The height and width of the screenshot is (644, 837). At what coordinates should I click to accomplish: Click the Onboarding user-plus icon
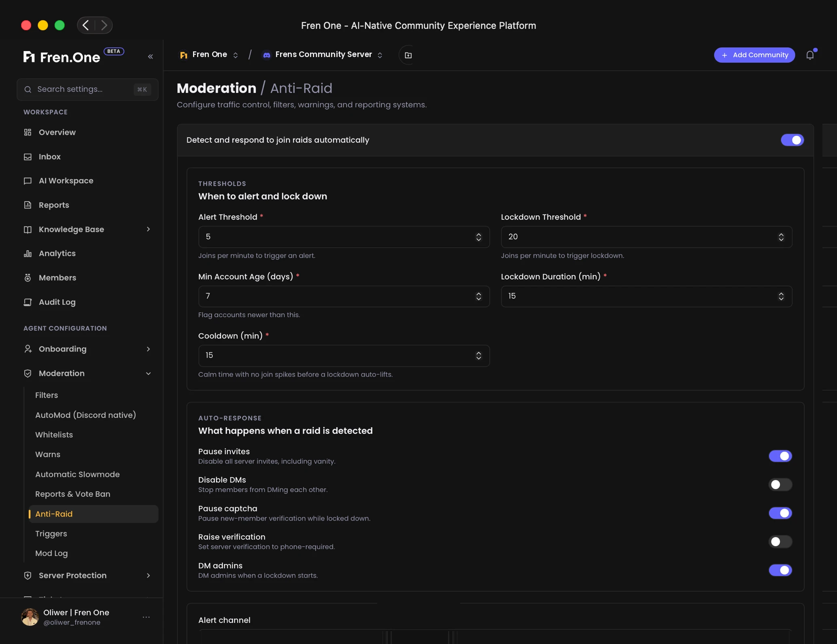point(28,349)
